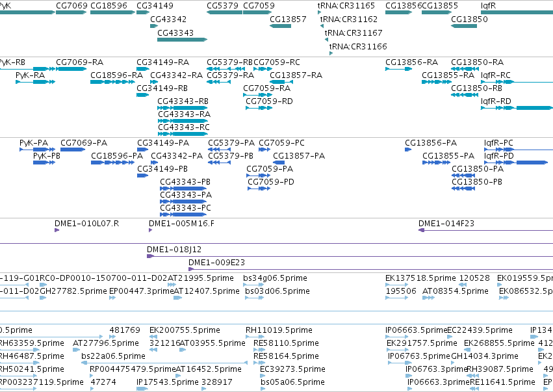Select the CG7059 gene label
The width and height of the screenshot is (553, 392).
259,6
